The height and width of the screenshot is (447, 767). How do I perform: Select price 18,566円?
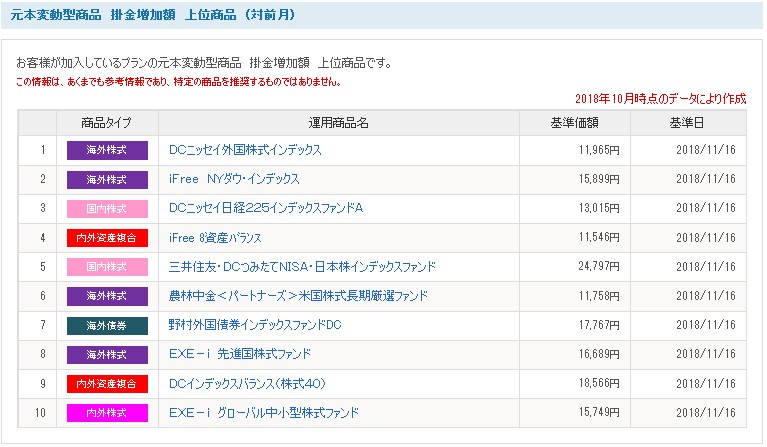point(599,383)
